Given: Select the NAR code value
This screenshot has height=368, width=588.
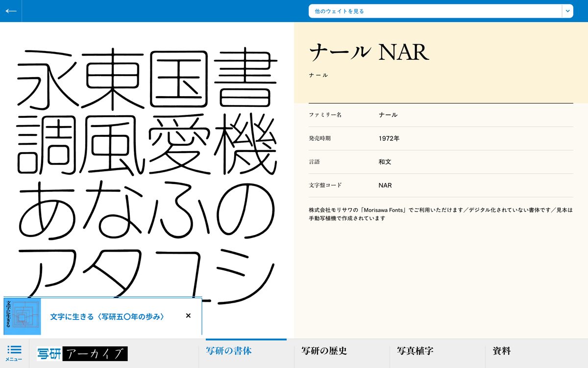Looking at the screenshot, I should pyautogui.click(x=385, y=185).
